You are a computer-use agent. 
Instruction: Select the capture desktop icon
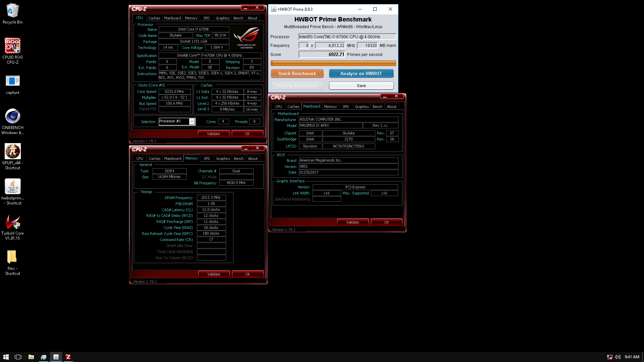click(x=12, y=84)
